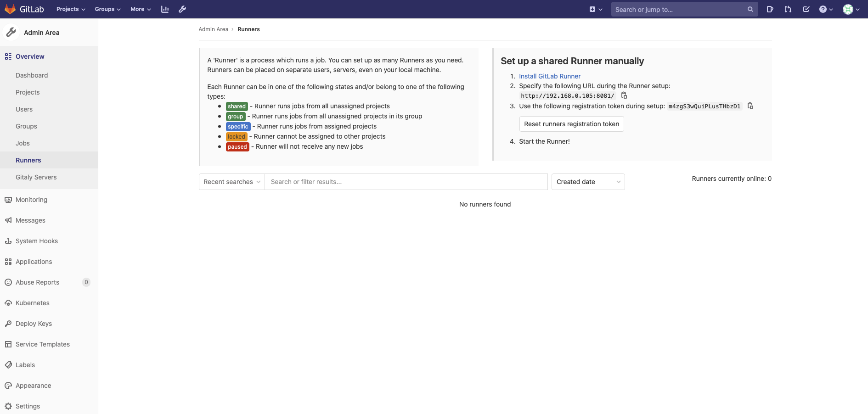Image resolution: width=868 pixels, height=414 pixels.
Task: Click the URL text http://192.168.0.105:8081/
Action: [568, 96]
